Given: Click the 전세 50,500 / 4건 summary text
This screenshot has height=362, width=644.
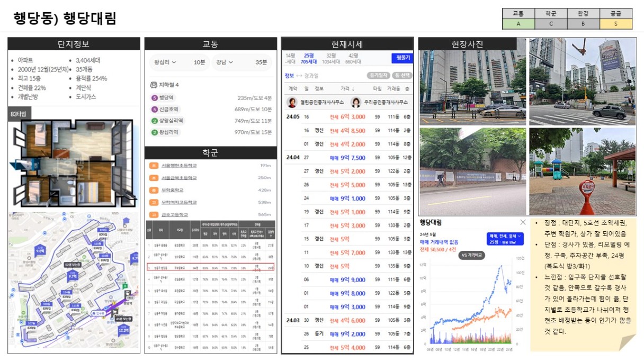Looking at the screenshot, I should click(x=439, y=249).
